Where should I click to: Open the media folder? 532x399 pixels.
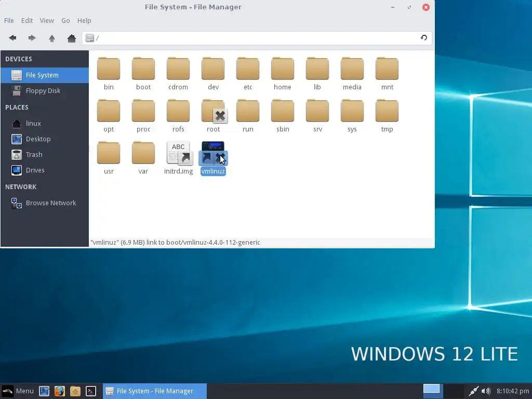352,74
